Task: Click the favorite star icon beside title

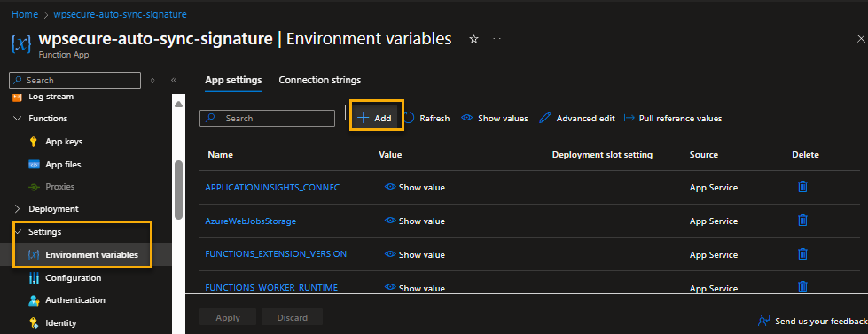Action: pyautogui.click(x=473, y=39)
